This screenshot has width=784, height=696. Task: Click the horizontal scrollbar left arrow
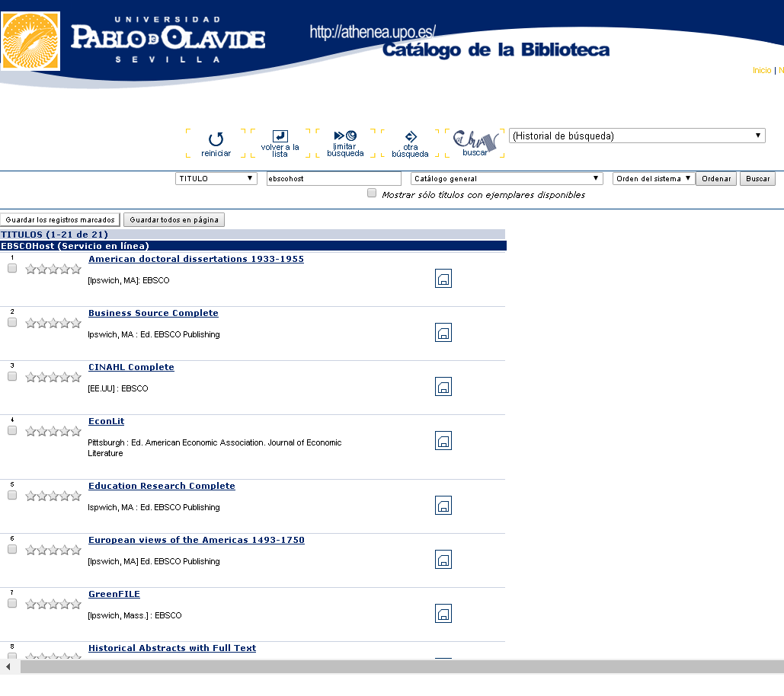[x=8, y=666]
